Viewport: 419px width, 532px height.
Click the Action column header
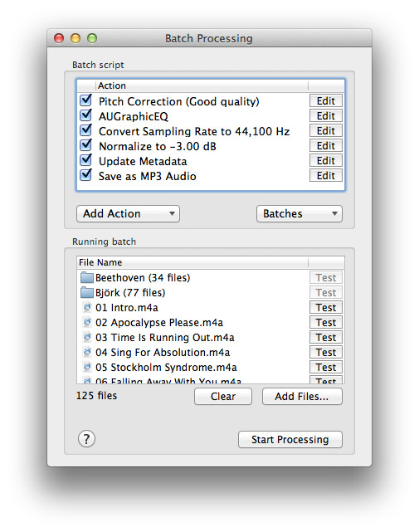[x=202, y=85]
